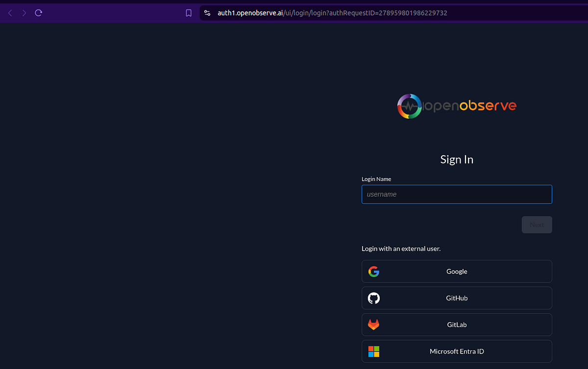
Task: Click the external user login text
Action: (401, 248)
